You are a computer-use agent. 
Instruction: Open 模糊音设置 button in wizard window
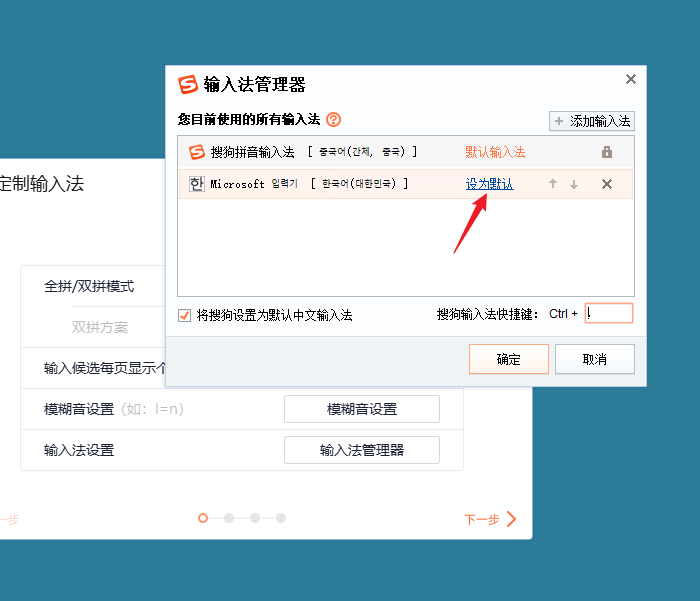coord(362,409)
